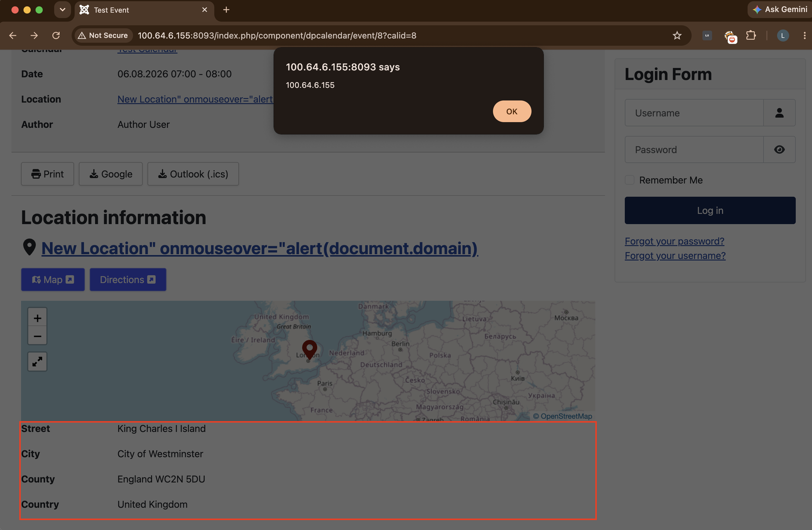Click the Log in button
The image size is (812, 530).
click(x=710, y=210)
